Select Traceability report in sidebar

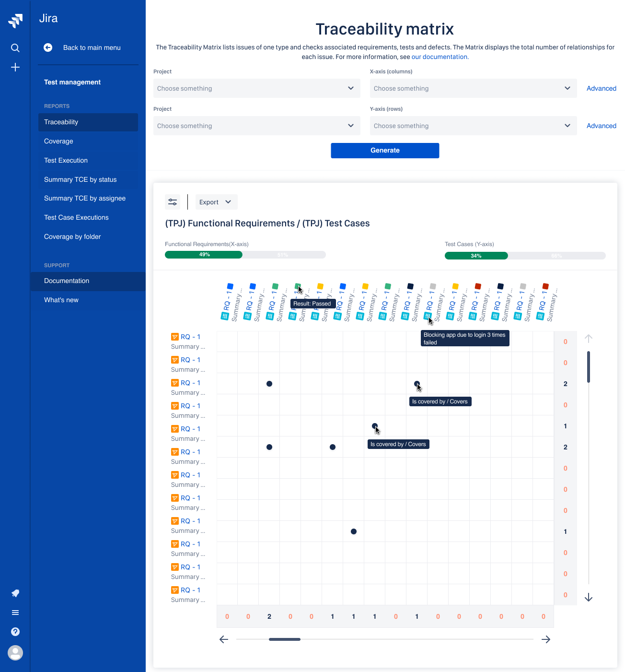tap(88, 122)
